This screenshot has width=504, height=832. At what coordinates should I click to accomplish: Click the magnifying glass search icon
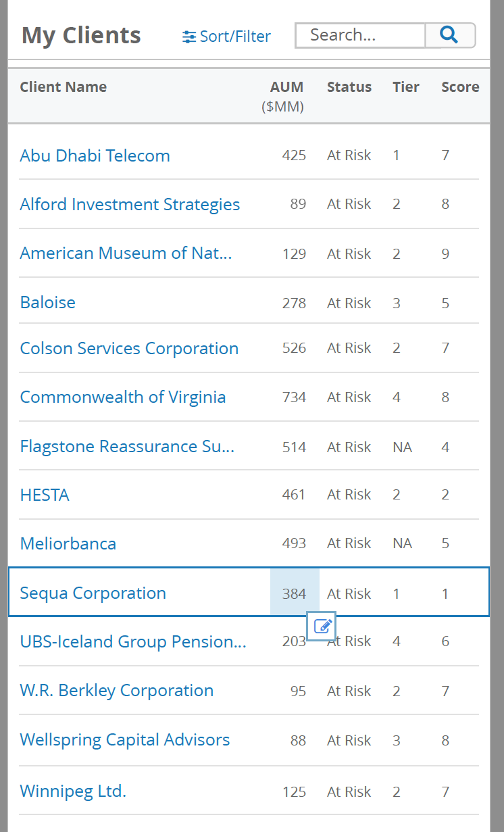click(x=450, y=35)
